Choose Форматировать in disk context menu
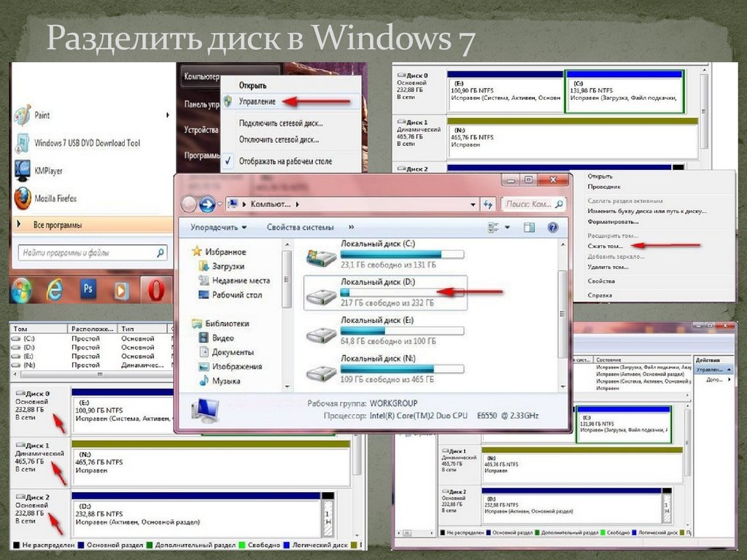The width and height of the screenshot is (747, 560). coord(613,222)
